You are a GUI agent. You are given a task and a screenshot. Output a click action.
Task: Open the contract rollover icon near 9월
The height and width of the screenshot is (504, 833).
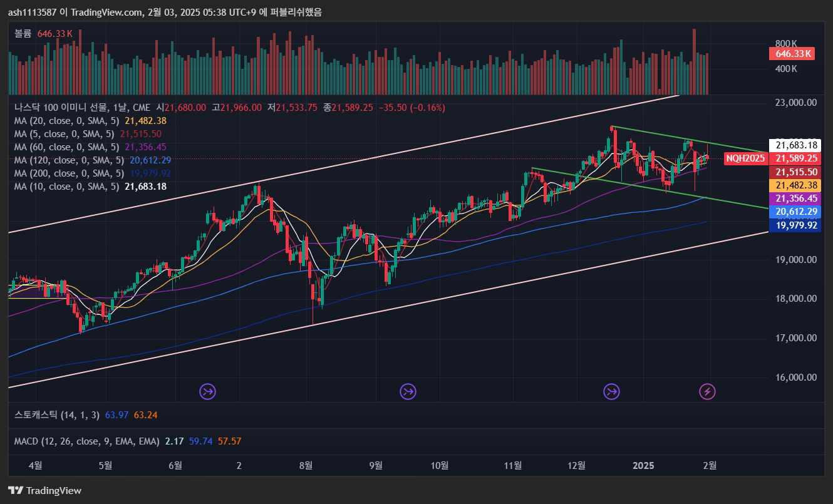[408, 392]
